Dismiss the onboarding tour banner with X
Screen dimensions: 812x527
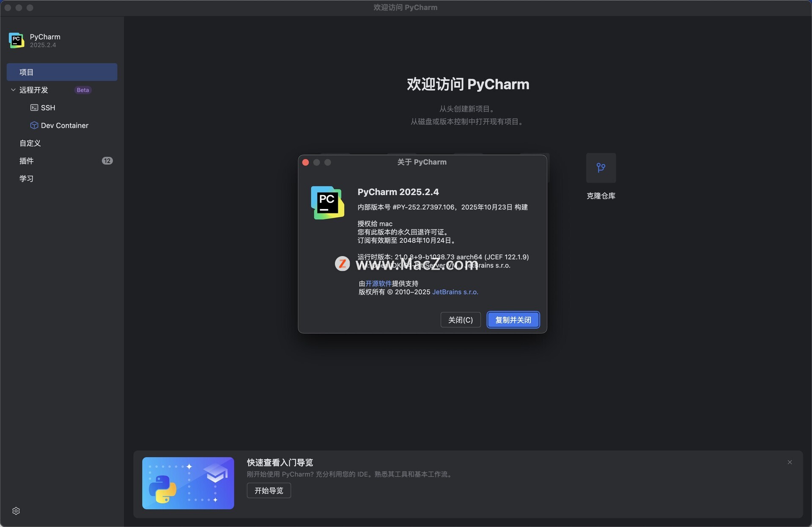(x=790, y=462)
